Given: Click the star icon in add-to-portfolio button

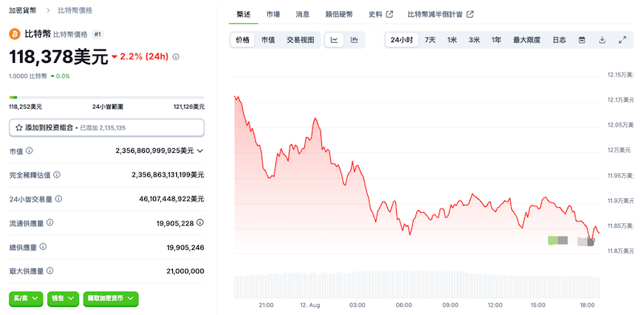Looking at the screenshot, I should [19, 128].
